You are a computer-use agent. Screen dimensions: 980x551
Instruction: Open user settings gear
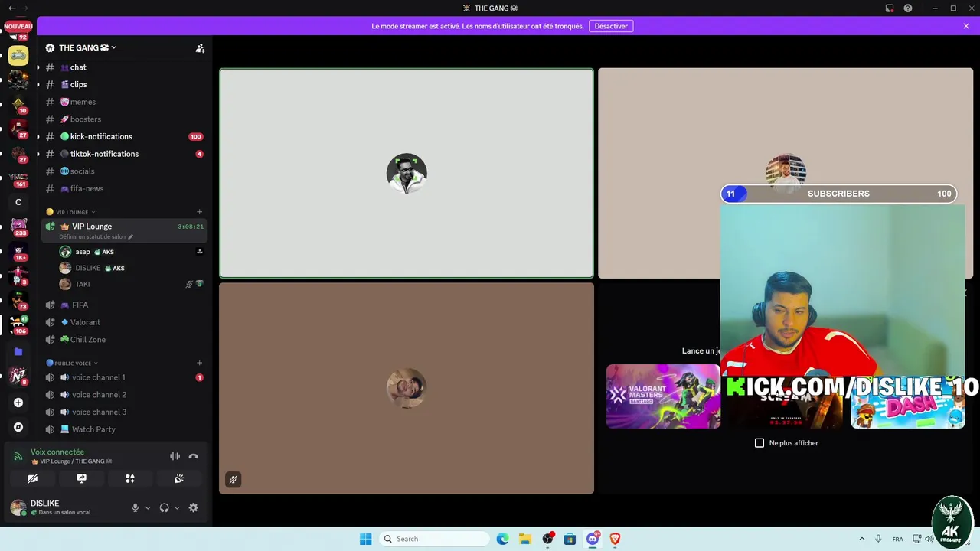tap(193, 507)
